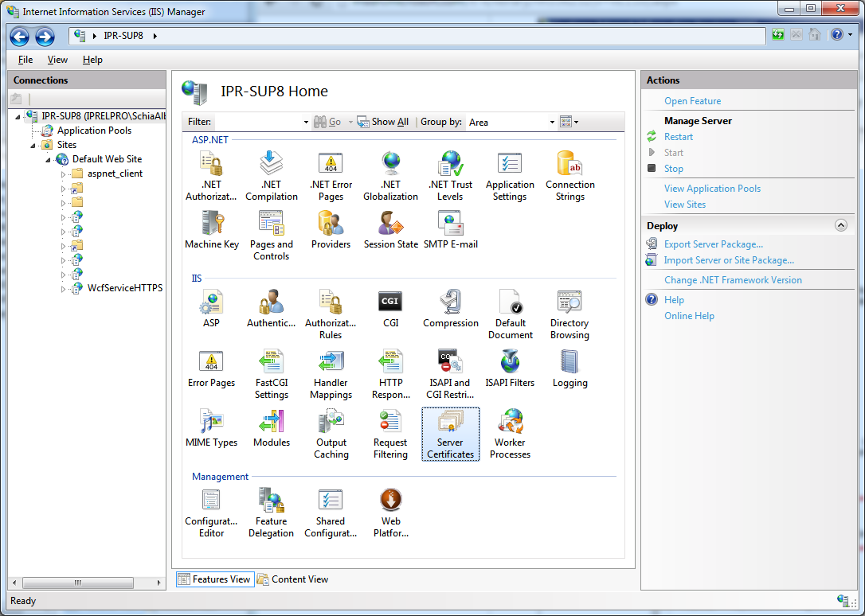Open ISAPI Filters feature

[x=510, y=368]
